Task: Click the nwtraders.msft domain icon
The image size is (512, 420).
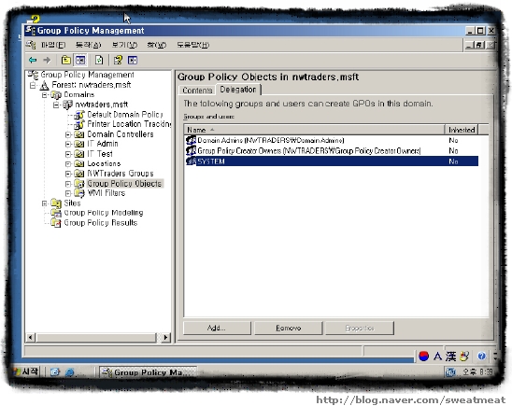Action: [x=67, y=105]
